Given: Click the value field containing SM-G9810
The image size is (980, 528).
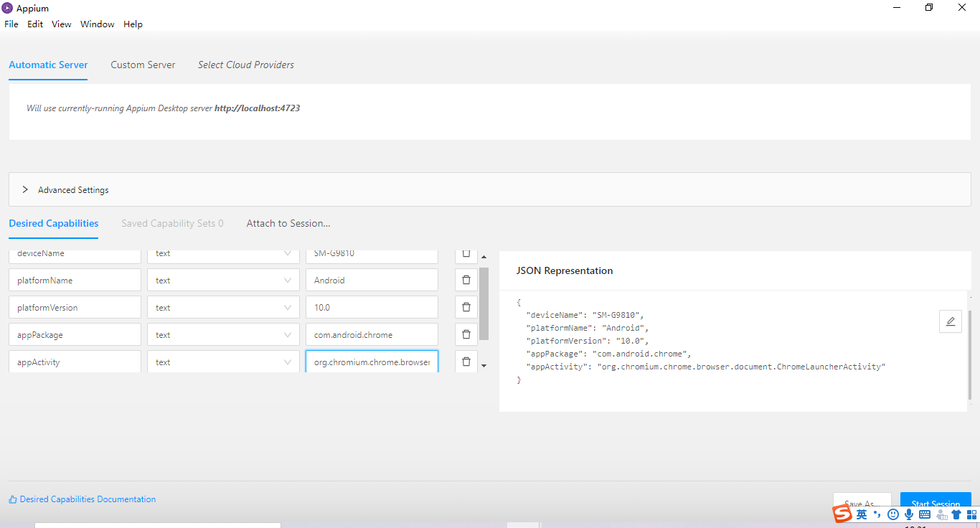Looking at the screenshot, I should click(x=372, y=256).
